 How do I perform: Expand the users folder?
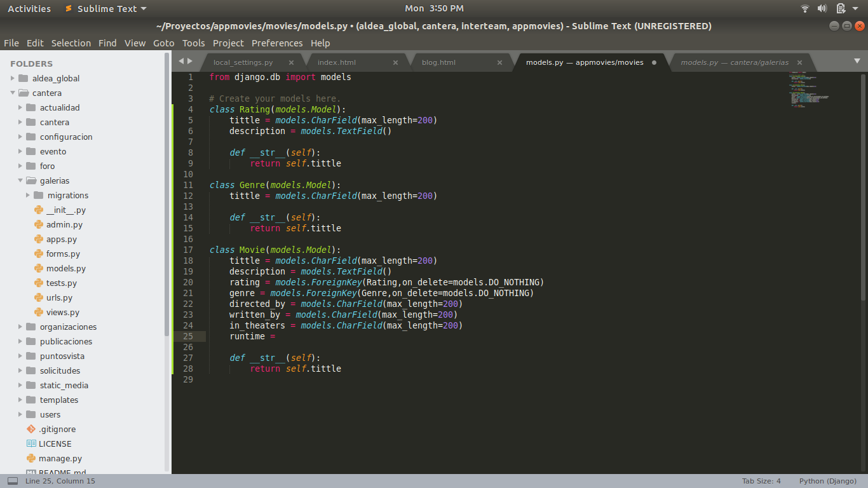(20, 415)
